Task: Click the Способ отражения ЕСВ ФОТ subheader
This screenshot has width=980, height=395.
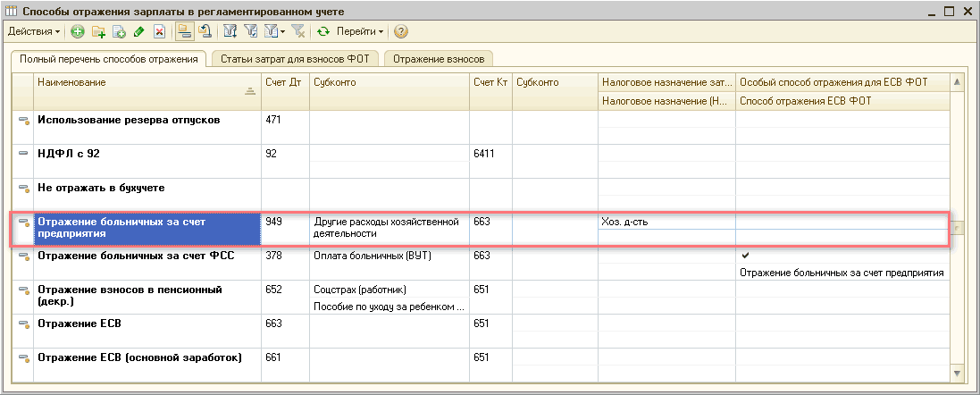Action: coord(842,101)
